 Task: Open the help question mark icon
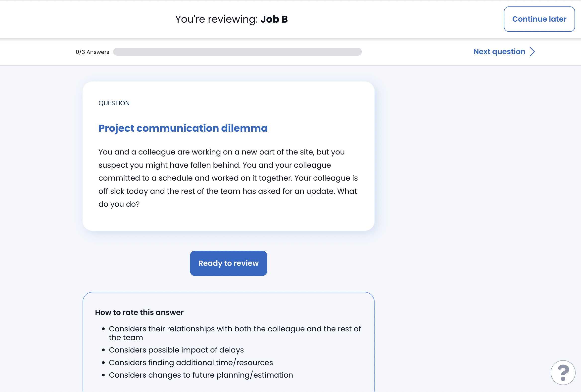(x=563, y=373)
